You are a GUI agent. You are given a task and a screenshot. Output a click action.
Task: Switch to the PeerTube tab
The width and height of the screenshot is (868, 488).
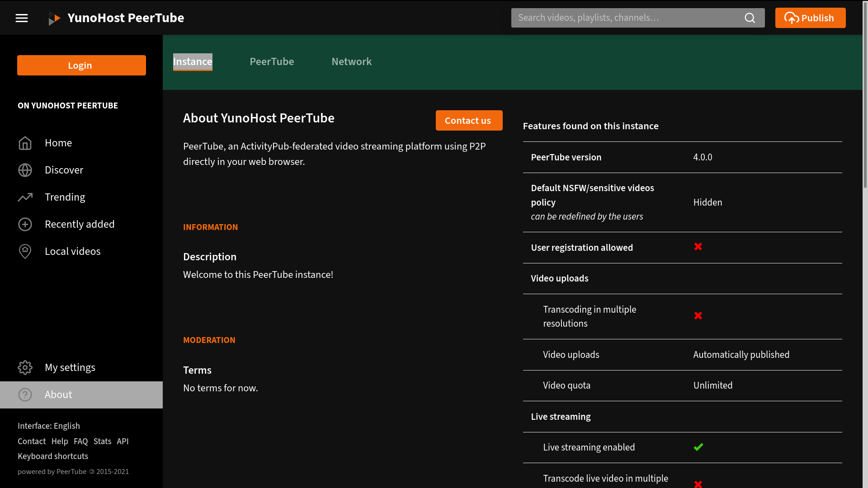[x=272, y=62]
